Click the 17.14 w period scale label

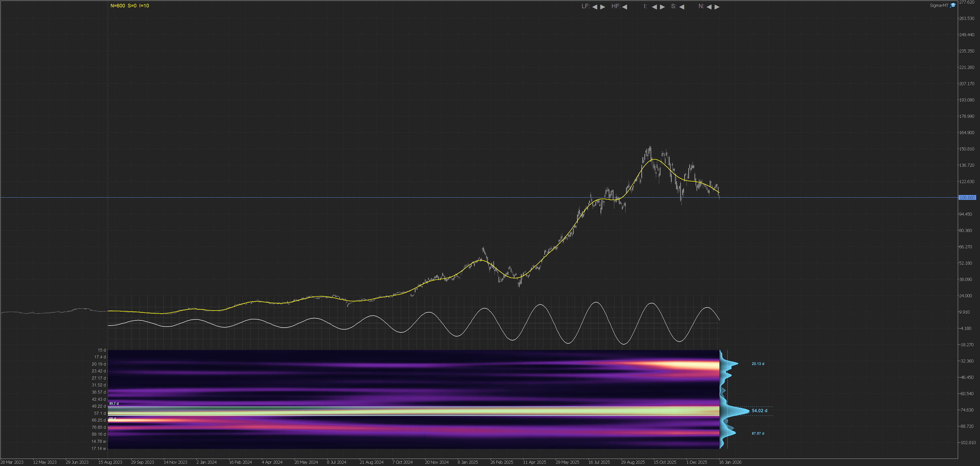99,448
